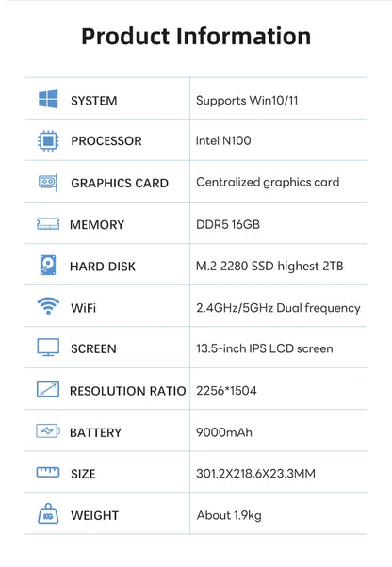This screenshot has height=567, width=392.
Task: Click the SYSTEM label
Action: point(94,101)
